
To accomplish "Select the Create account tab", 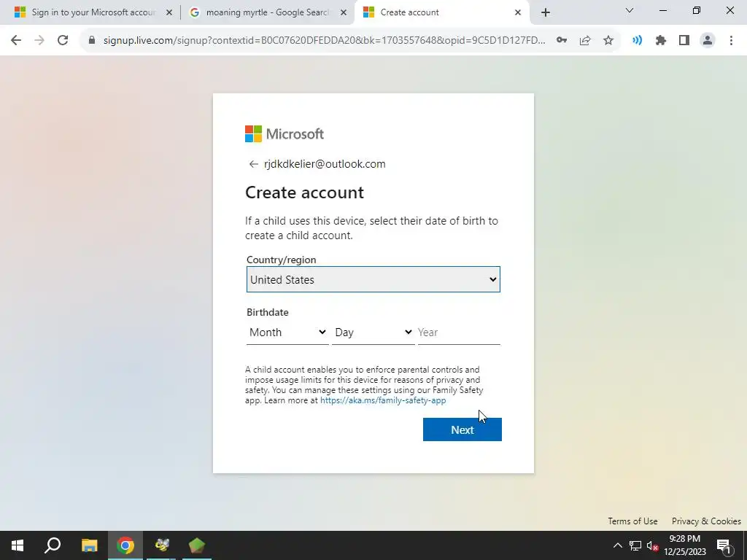I will click(443, 12).
